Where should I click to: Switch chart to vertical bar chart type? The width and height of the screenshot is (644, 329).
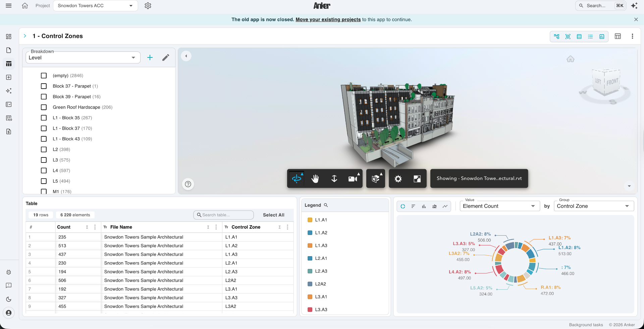click(x=424, y=206)
